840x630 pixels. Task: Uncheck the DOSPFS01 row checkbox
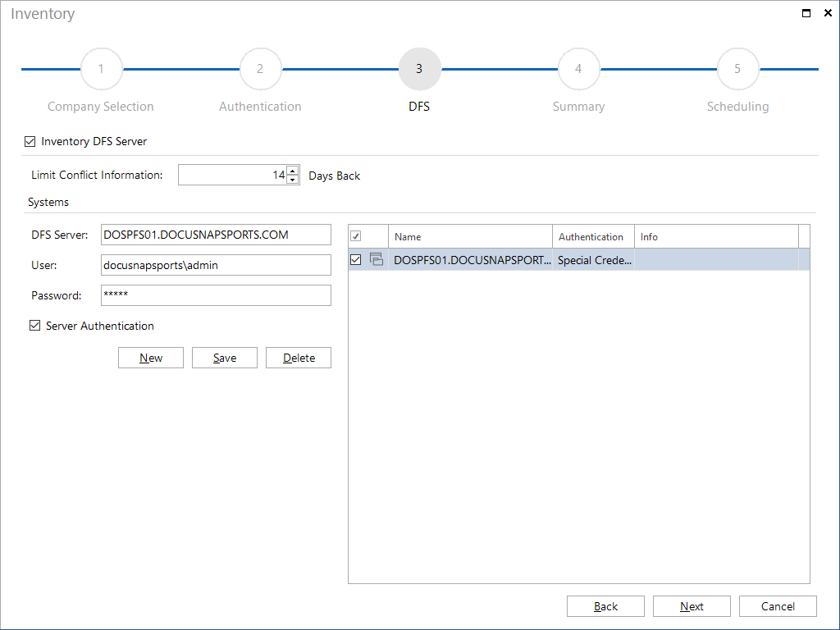coord(356,260)
